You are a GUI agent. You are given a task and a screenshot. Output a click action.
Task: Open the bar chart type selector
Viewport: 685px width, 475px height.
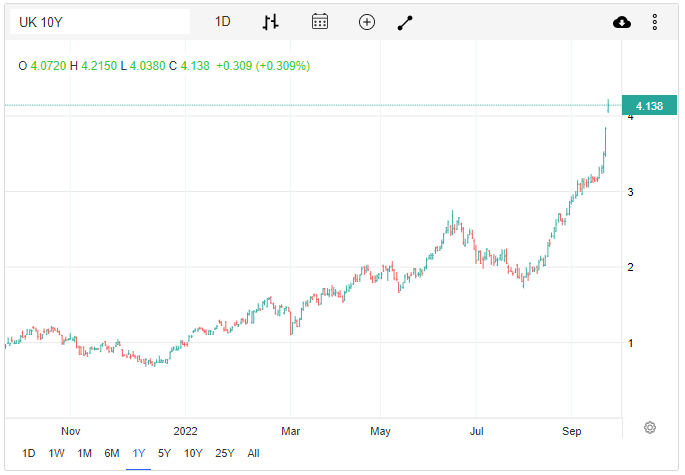point(271,22)
